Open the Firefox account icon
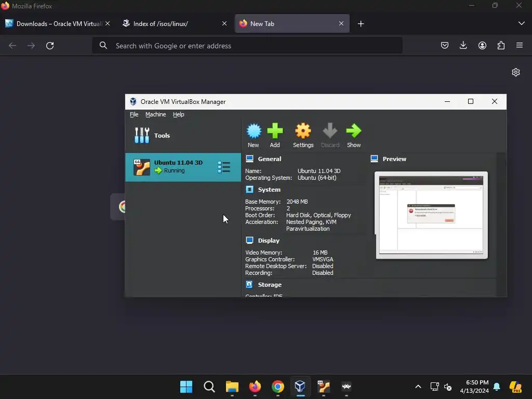The image size is (532, 399). click(482, 46)
